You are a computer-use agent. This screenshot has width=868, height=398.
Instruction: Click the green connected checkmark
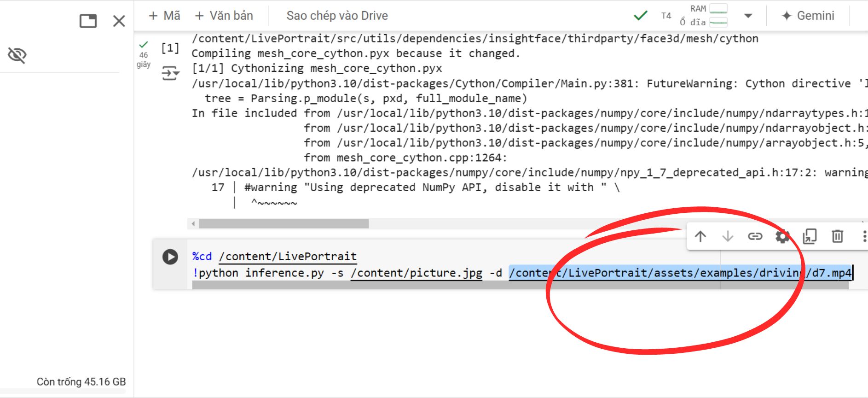(641, 16)
